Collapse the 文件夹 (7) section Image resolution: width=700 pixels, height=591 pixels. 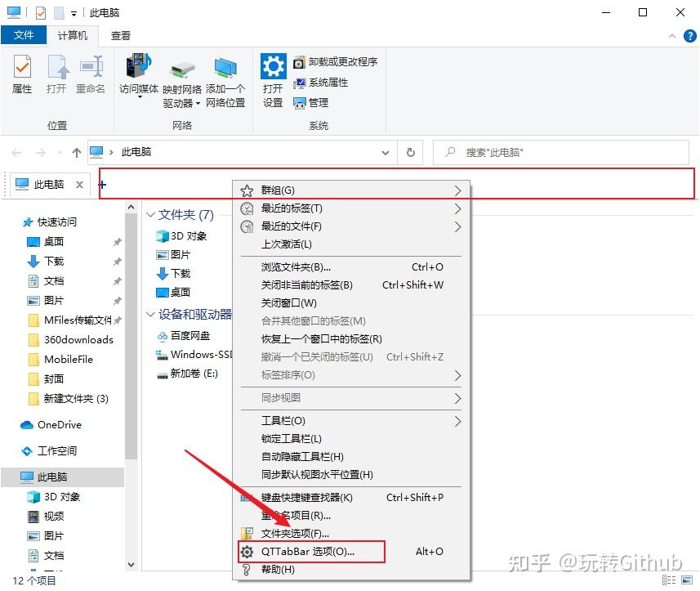point(149,214)
